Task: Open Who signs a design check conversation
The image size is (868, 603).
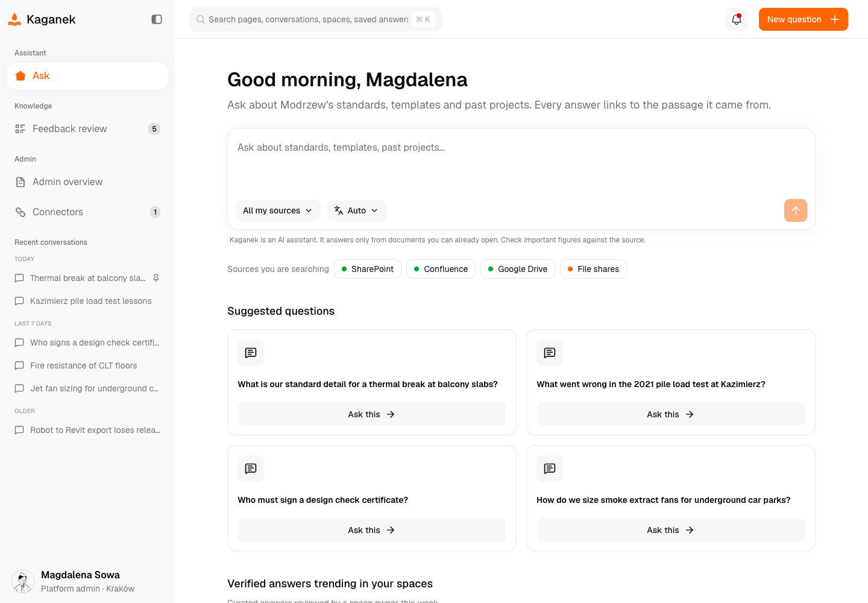Action: coord(87,343)
